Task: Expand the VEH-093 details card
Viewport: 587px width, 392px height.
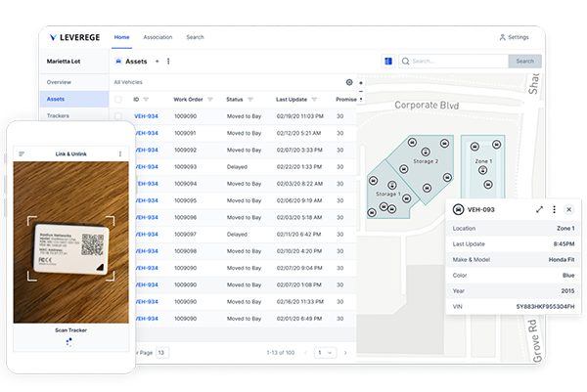Action: point(540,209)
